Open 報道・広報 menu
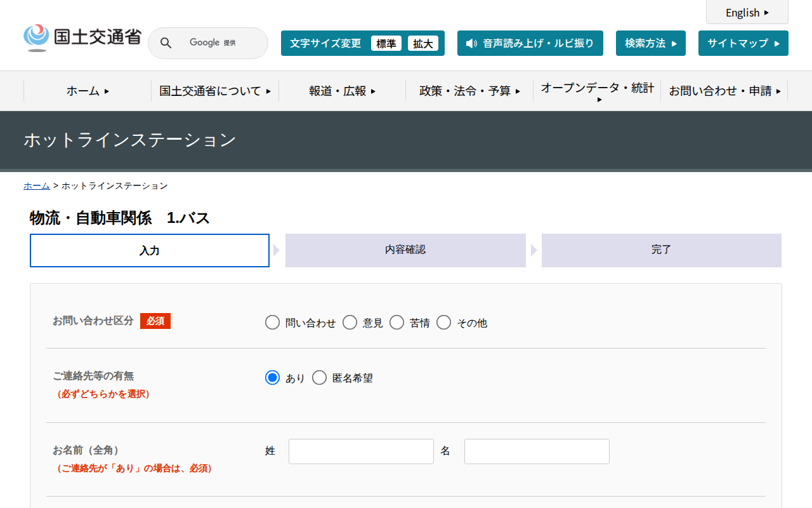812x508 pixels. coord(343,91)
